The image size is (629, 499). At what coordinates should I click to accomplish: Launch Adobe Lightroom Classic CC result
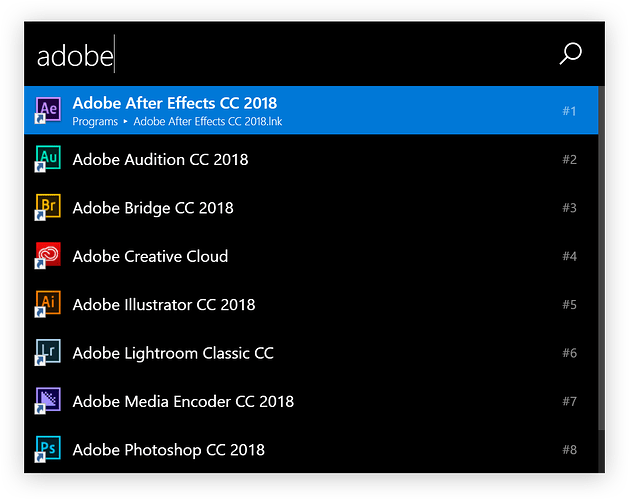pyautogui.click(x=173, y=353)
